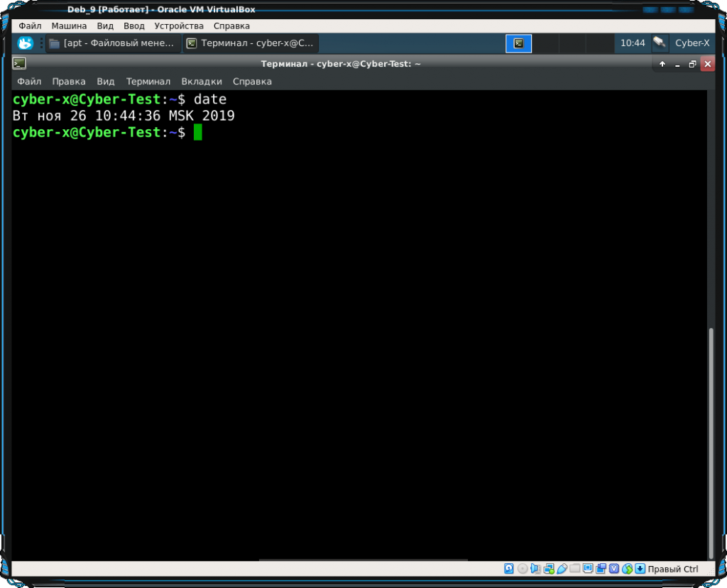This screenshot has height=588, width=727.
Task: Open terminal Файл menu
Action: tap(29, 82)
